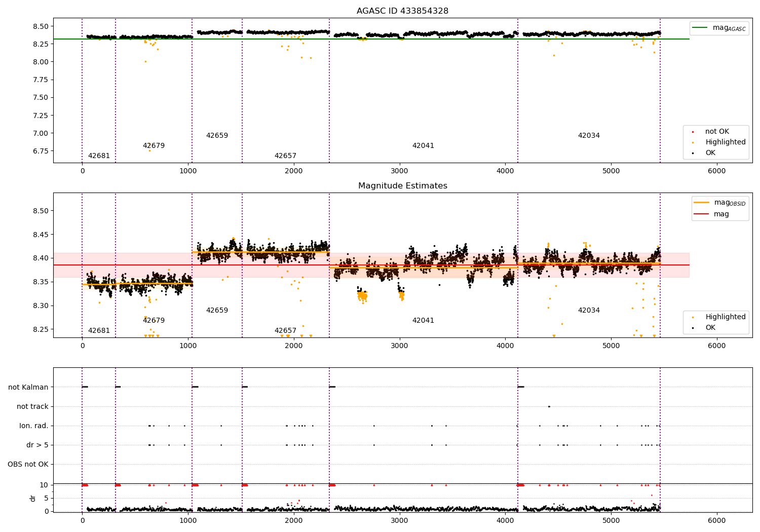Click the red 'mag' legend line sample

(x=702, y=214)
